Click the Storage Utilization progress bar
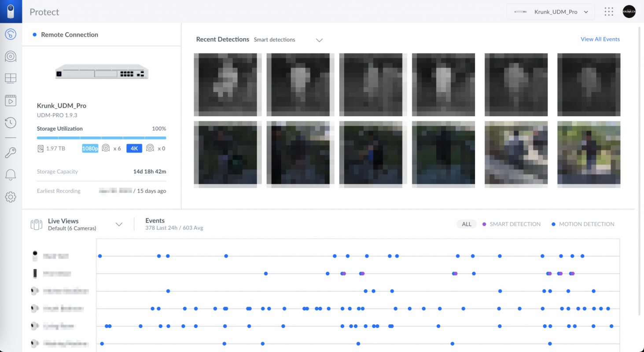This screenshot has width=644, height=352. point(101,138)
